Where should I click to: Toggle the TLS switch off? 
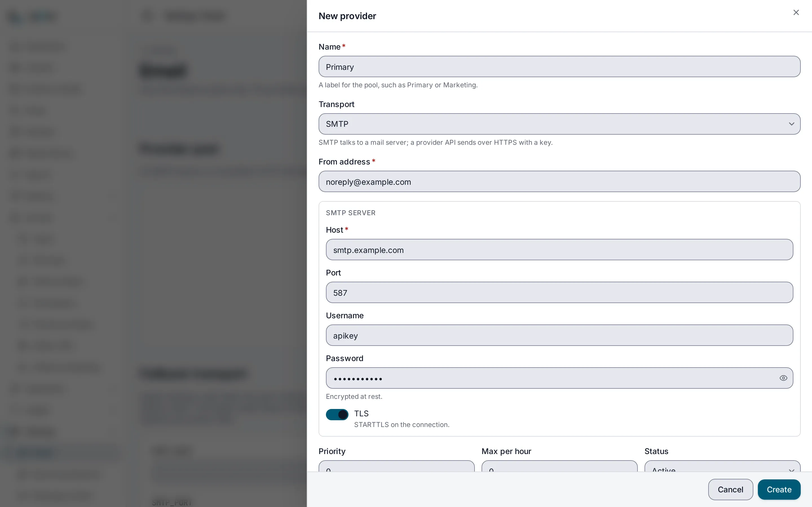337,414
